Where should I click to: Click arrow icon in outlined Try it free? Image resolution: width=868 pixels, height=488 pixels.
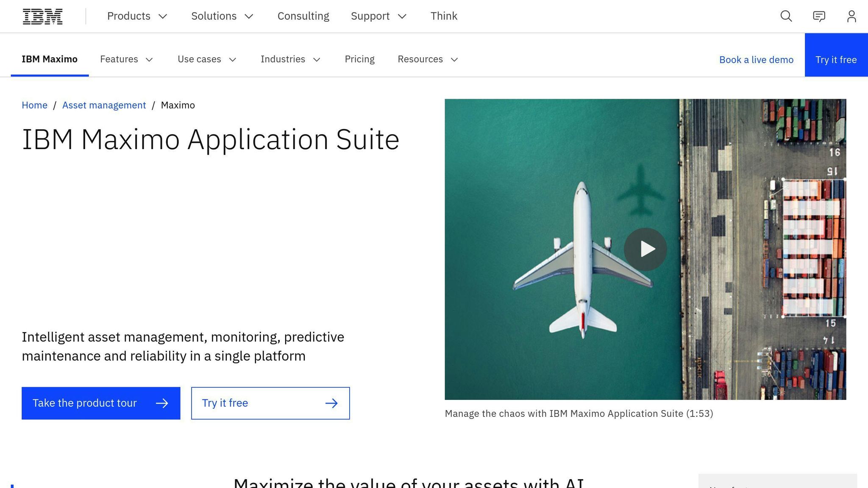[x=331, y=403]
